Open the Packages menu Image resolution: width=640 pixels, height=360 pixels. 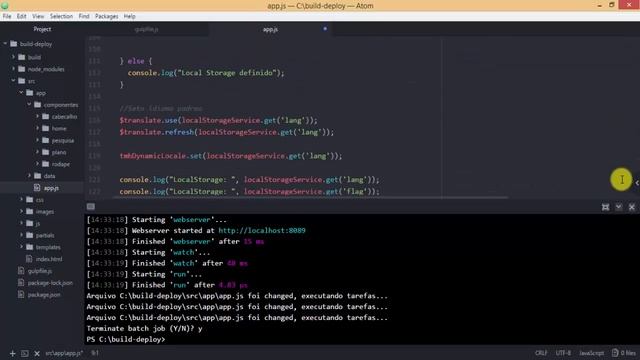click(x=106, y=16)
